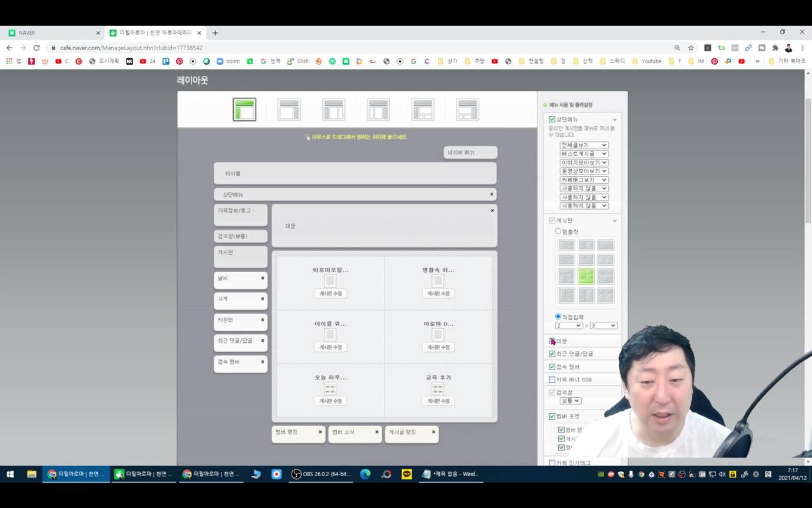Remove the 최근 댓글/답글 widget
This screenshot has height=508, width=812.
263,341
